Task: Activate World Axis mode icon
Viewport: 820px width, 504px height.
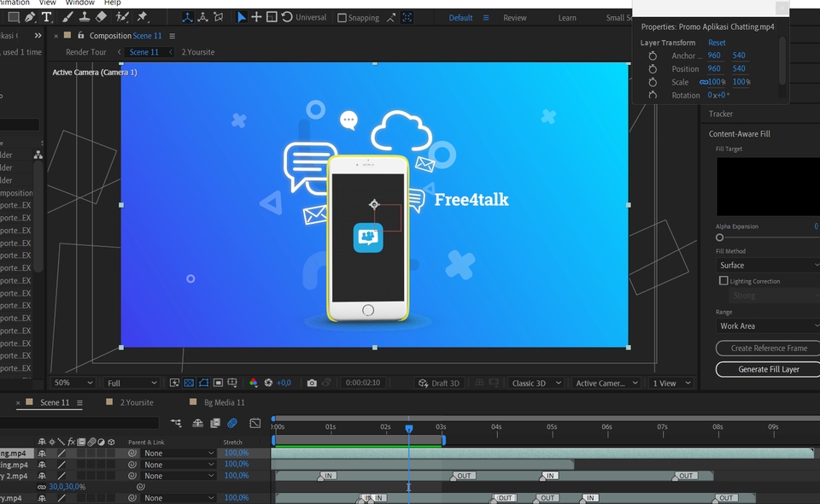Action: [203, 17]
